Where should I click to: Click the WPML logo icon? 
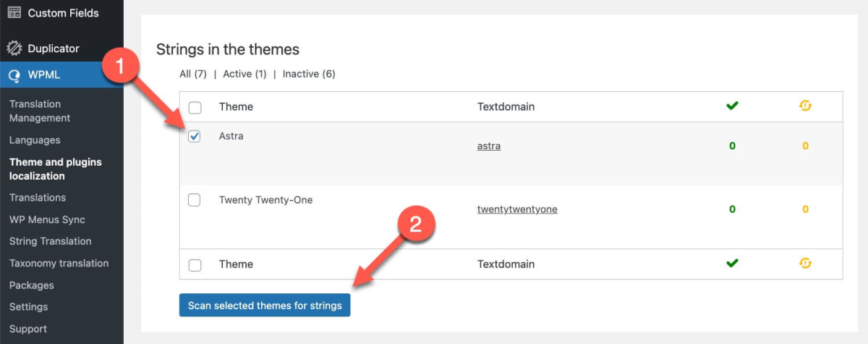click(x=14, y=75)
